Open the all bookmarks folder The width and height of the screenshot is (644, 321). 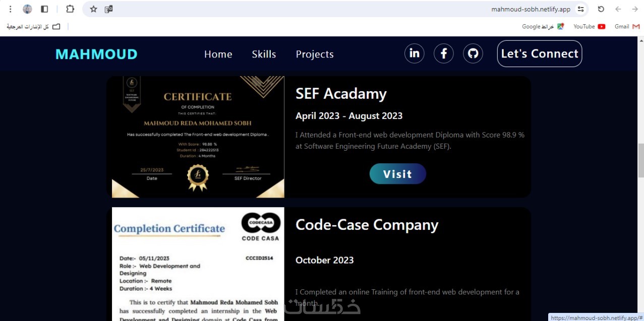(33, 26)
